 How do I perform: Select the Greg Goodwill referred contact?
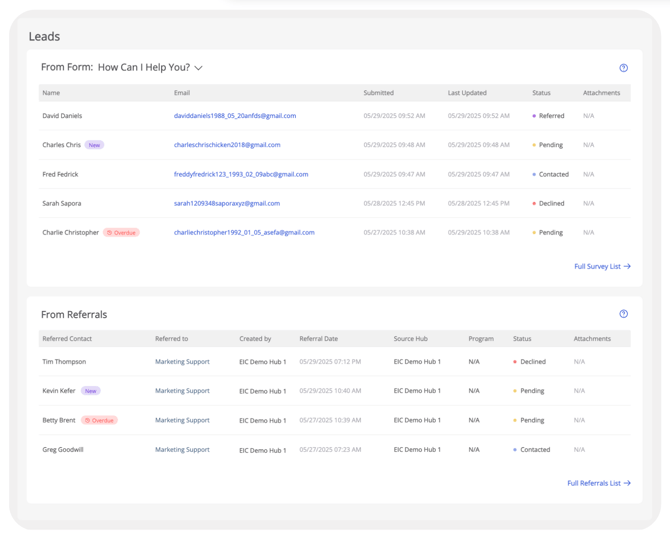[x=63, y=450]
